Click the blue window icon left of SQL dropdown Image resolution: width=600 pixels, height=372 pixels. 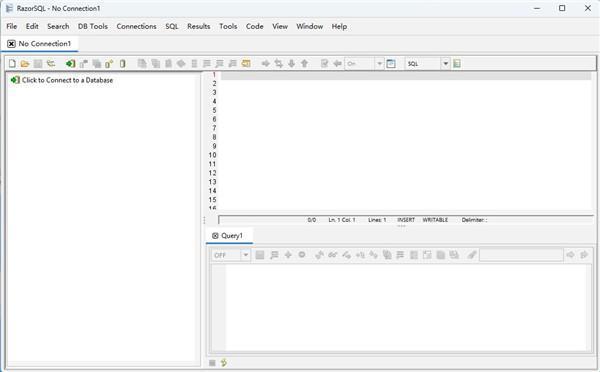tap(391, 64)
